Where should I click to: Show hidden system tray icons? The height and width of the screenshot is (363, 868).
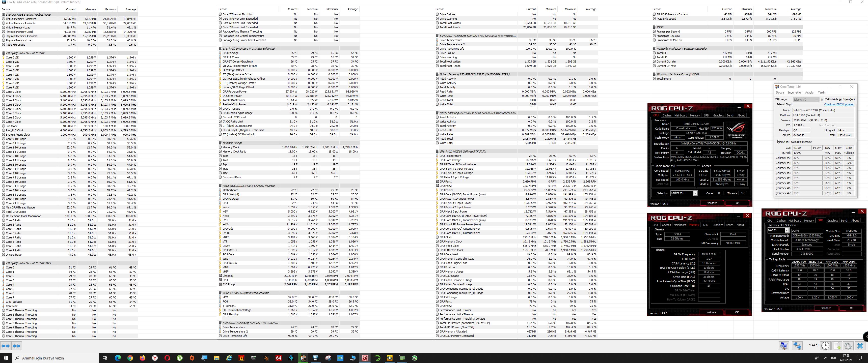click(x=826, y=358)
